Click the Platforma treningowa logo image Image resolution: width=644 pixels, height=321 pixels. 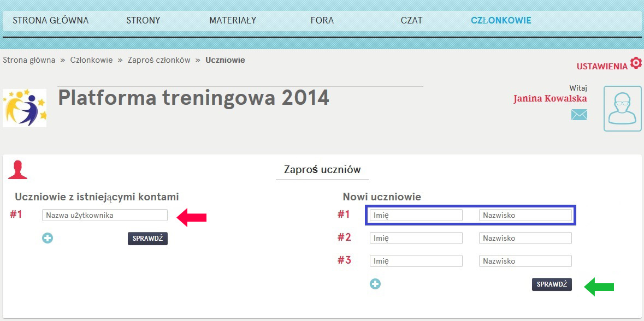(25, 108)
